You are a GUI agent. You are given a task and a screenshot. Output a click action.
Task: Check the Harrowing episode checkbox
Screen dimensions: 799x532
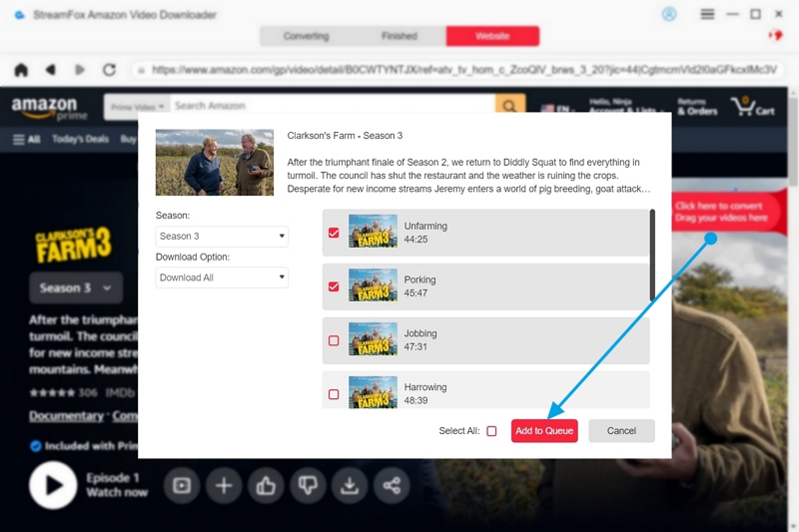(334, 394)
